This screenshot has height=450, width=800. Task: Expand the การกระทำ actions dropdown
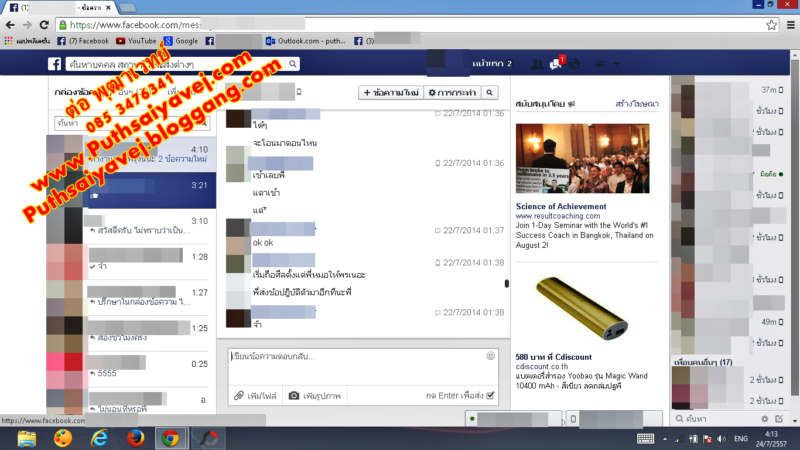point(450,93)
